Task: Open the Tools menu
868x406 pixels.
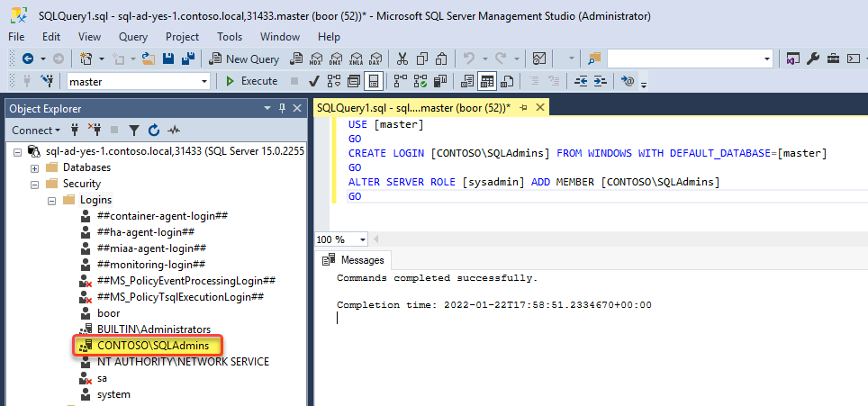Action: 230,37
